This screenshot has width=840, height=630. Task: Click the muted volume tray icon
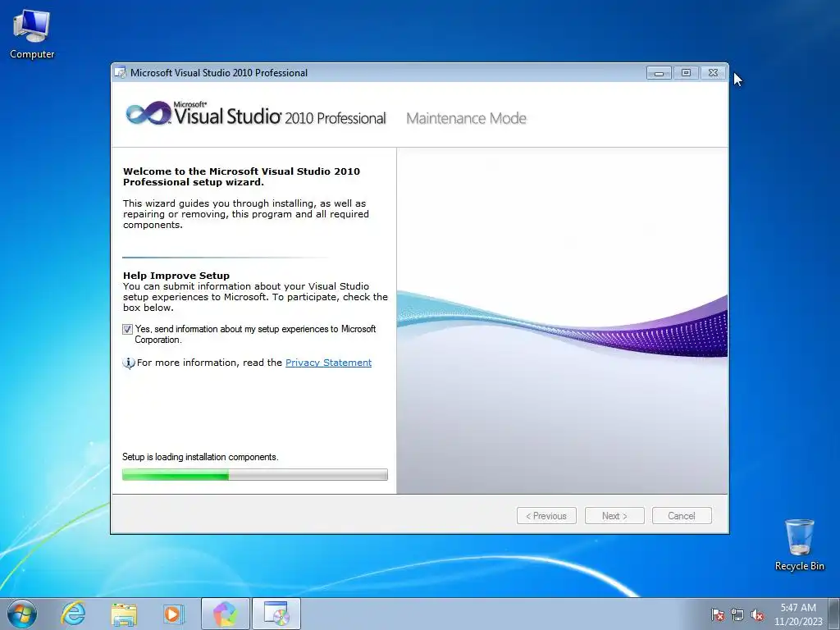(x=757, y=614)
